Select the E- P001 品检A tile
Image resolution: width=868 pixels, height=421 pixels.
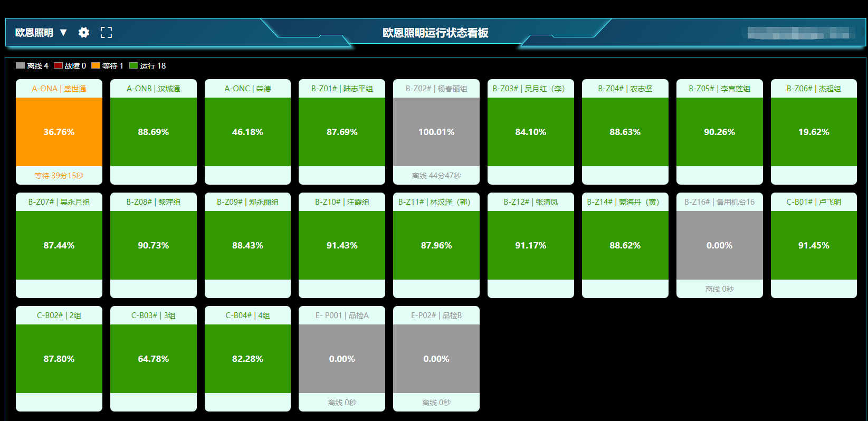342,359
